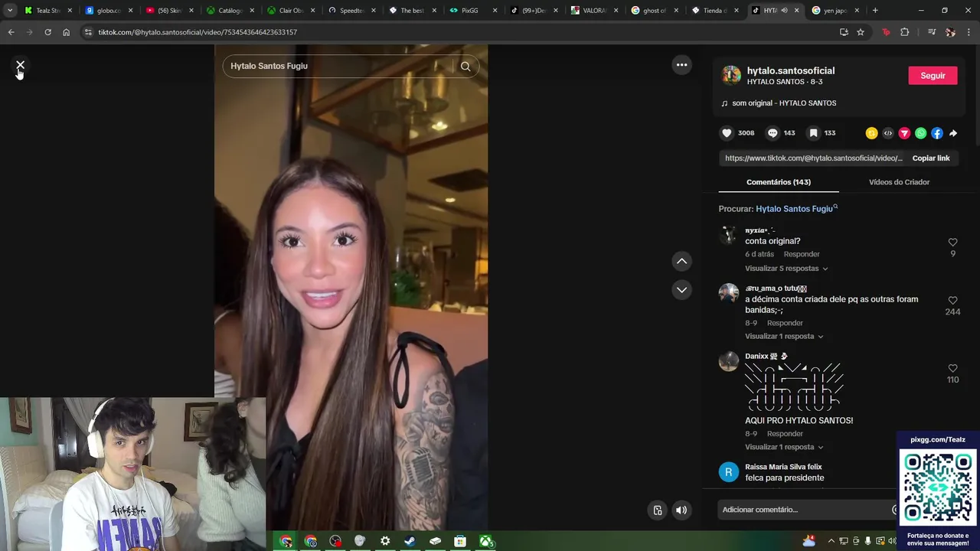Open hytalo.santosoficial username link

pyautogui.click(x=791, y=70)
